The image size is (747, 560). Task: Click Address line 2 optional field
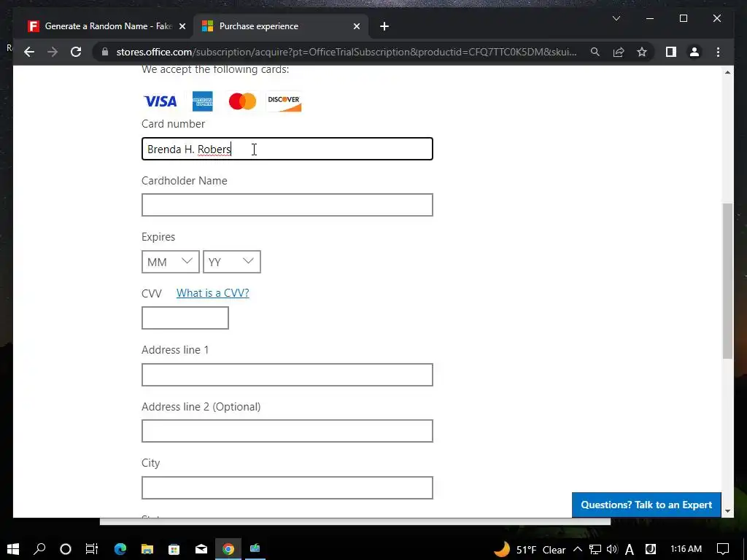[x=287, y=431]
